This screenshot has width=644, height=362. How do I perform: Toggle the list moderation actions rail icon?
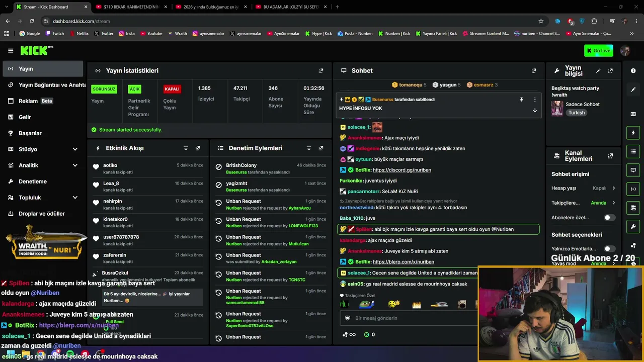pos(633,151)
